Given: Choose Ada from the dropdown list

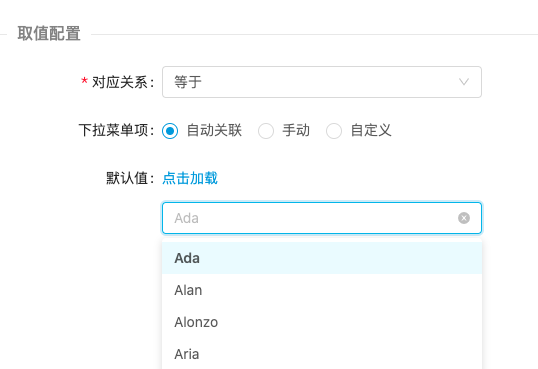Looking at the screenshot, I should (x=322, y=258).
